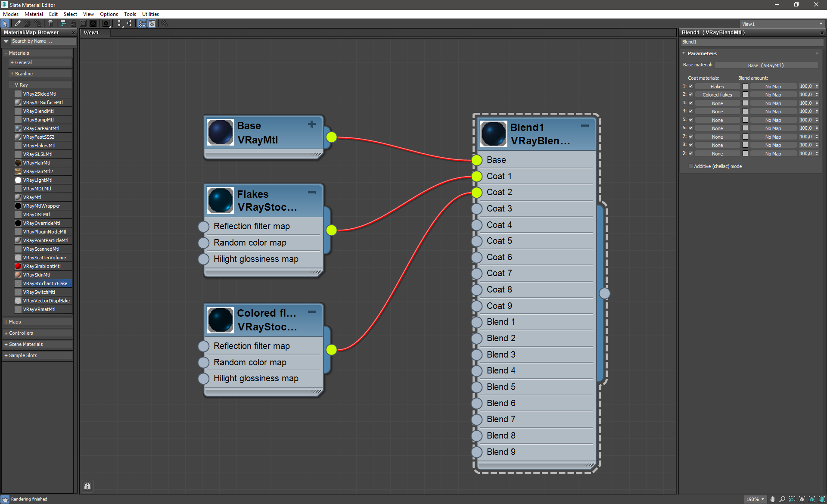Activate the Pan tool hand icon

coord(773,499)
